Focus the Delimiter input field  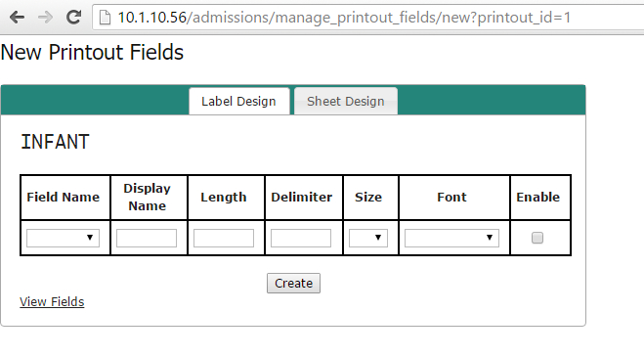coord(301,238)
